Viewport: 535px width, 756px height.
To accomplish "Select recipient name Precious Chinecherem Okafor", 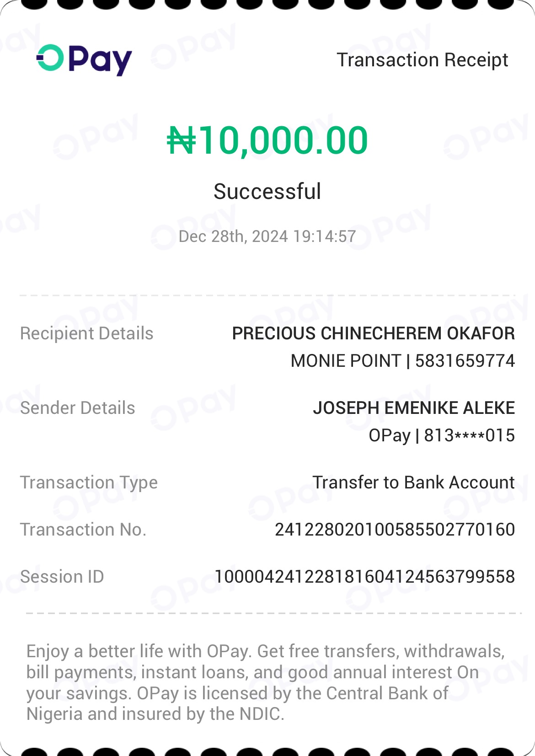I will 373,333.
